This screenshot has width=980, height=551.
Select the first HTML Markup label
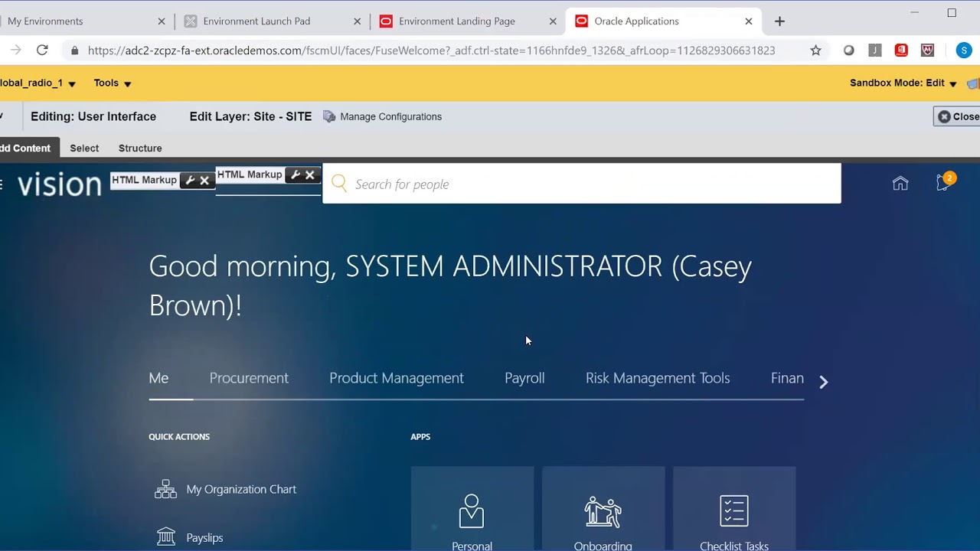(144, 180)
